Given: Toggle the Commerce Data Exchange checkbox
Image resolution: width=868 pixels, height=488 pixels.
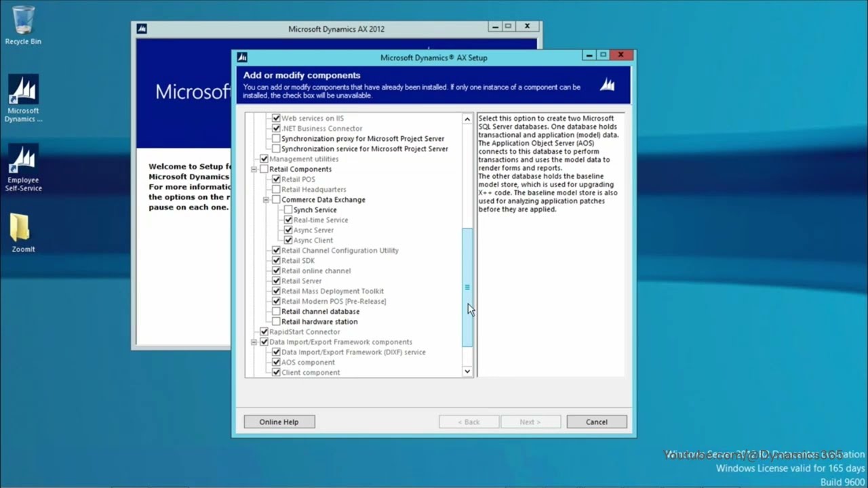Looking at the screenshot, I should coord(276,200).
